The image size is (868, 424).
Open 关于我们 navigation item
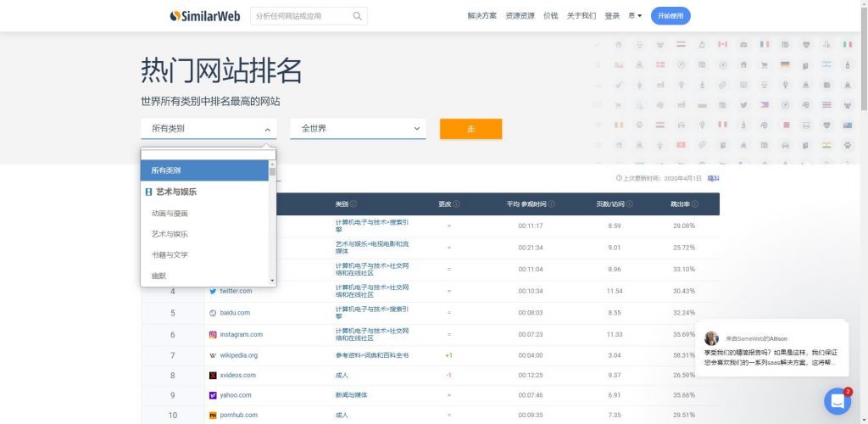click(x=581, y=16)
